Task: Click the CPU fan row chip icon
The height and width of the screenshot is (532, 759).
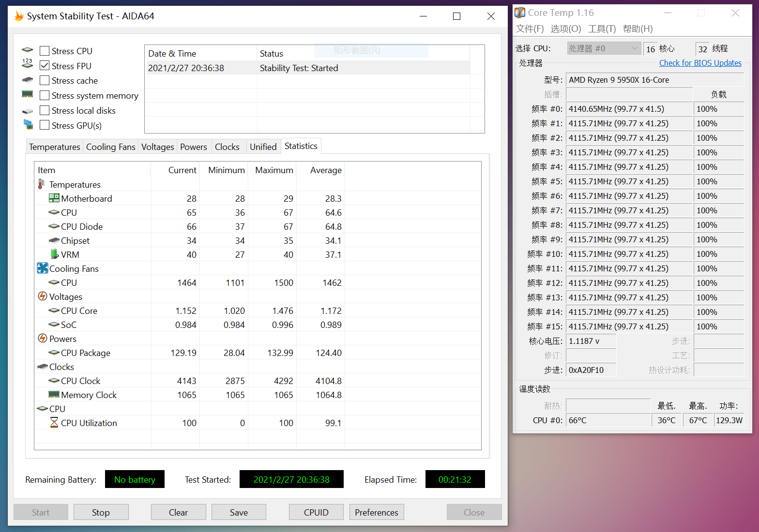Action: (54, 282)
